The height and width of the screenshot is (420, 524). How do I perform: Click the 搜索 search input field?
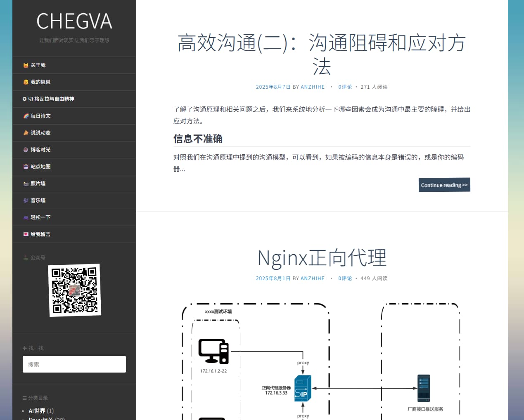tap(74, 364)
